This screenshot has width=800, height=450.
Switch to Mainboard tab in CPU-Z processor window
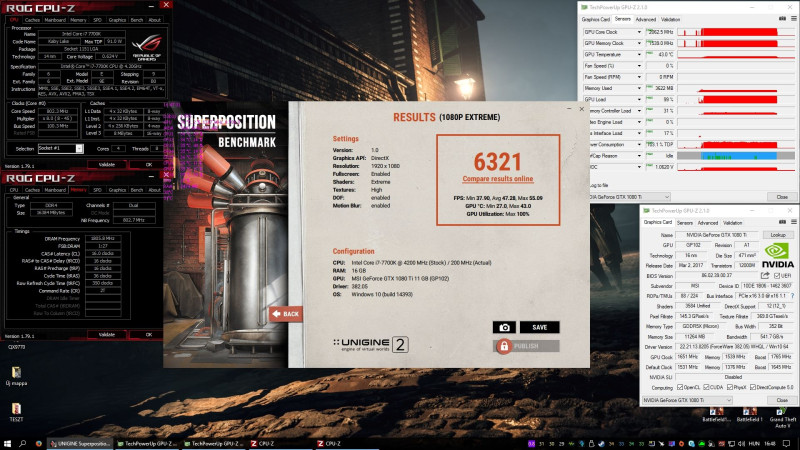coord(55,20)
